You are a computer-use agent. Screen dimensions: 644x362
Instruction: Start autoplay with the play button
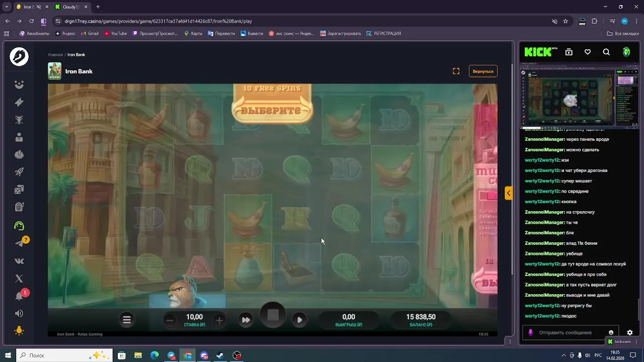[299, 320]
